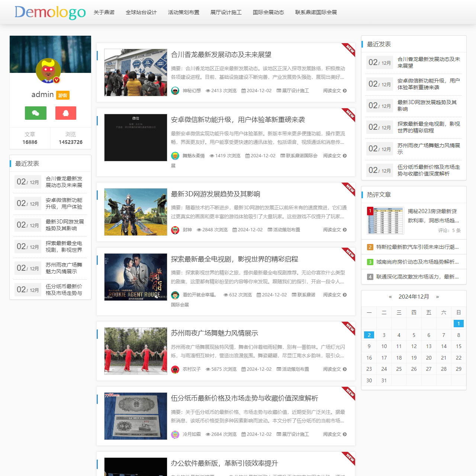Click rank 3 badge in hot comments
This screenshot has height=476, width=476.
point(370,262)
